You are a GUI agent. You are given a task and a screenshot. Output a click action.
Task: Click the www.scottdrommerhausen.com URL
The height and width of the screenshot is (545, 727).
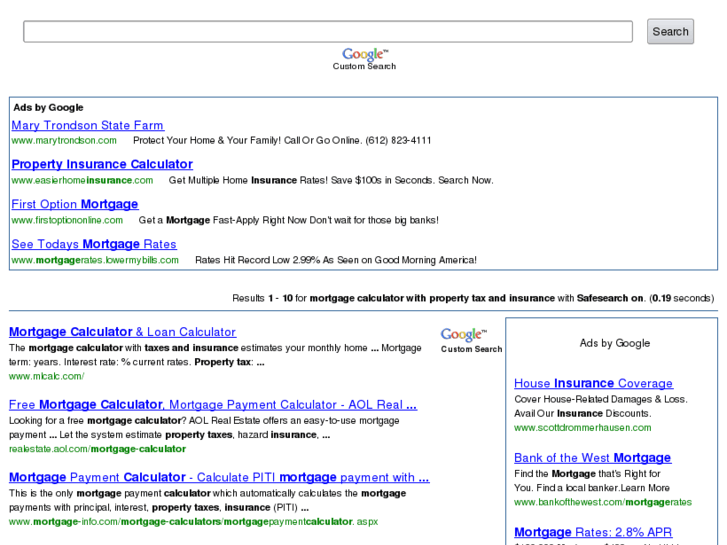click(583, 428)
